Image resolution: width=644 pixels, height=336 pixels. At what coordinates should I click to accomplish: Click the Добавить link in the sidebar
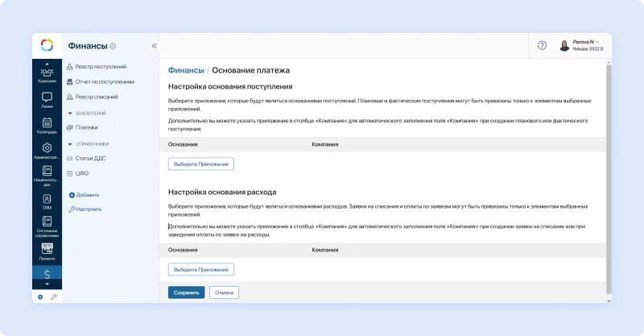pos(85,195)
